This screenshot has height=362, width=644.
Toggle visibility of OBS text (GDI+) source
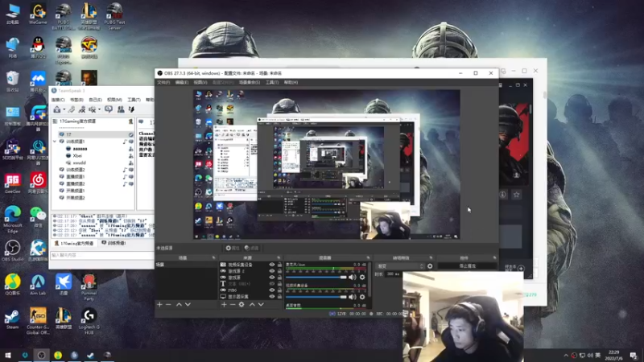pyautogui.click(x=271, y=284)
